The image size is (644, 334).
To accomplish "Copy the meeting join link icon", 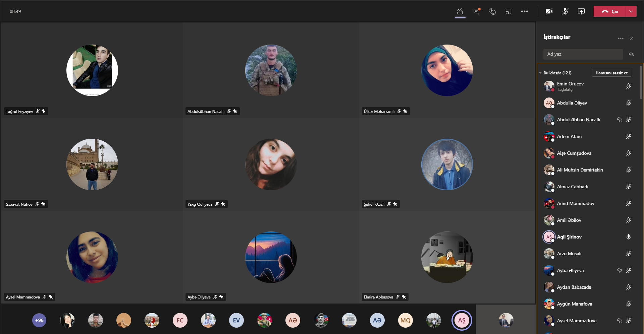I will point(631,54).
